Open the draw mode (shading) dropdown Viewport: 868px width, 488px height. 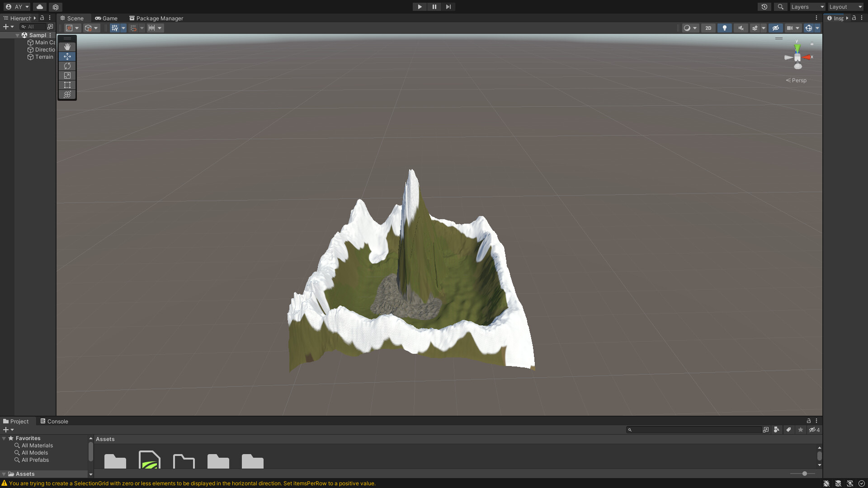point(689,28)
